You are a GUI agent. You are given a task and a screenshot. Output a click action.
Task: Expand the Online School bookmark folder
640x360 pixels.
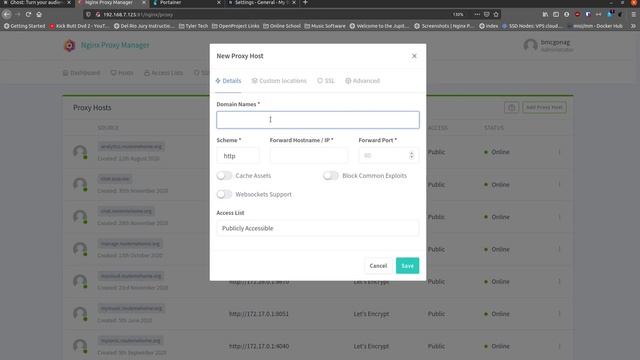click(282, 26)
